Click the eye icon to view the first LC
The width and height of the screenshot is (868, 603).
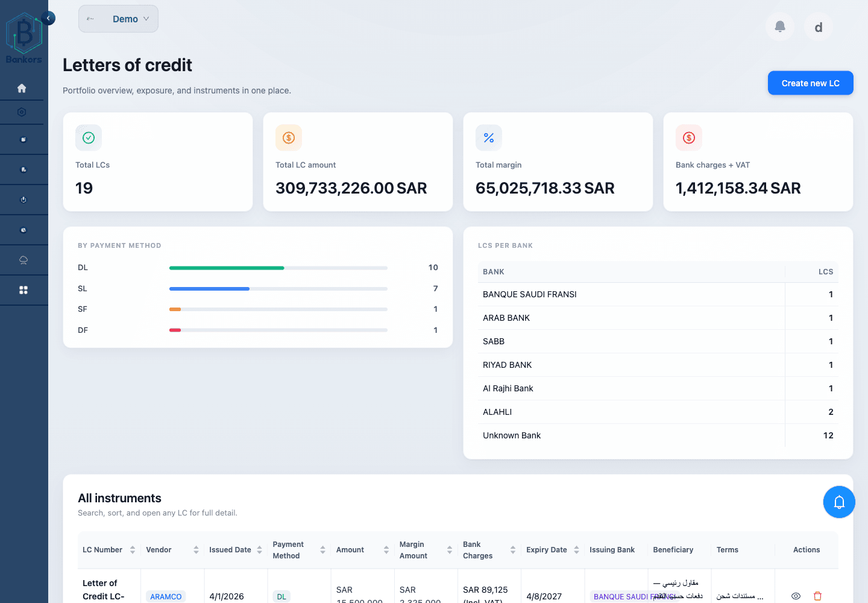(795, 596)
